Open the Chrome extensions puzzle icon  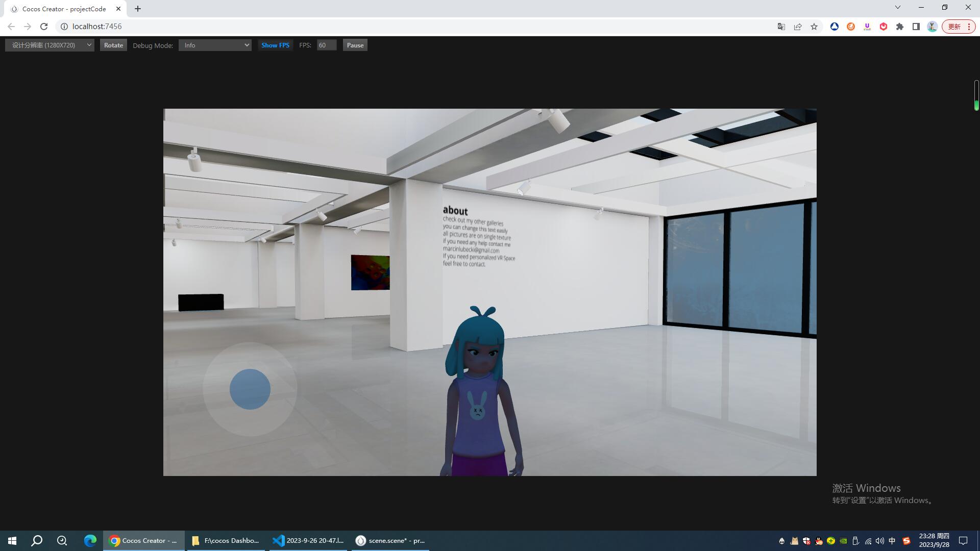point(900,27)
